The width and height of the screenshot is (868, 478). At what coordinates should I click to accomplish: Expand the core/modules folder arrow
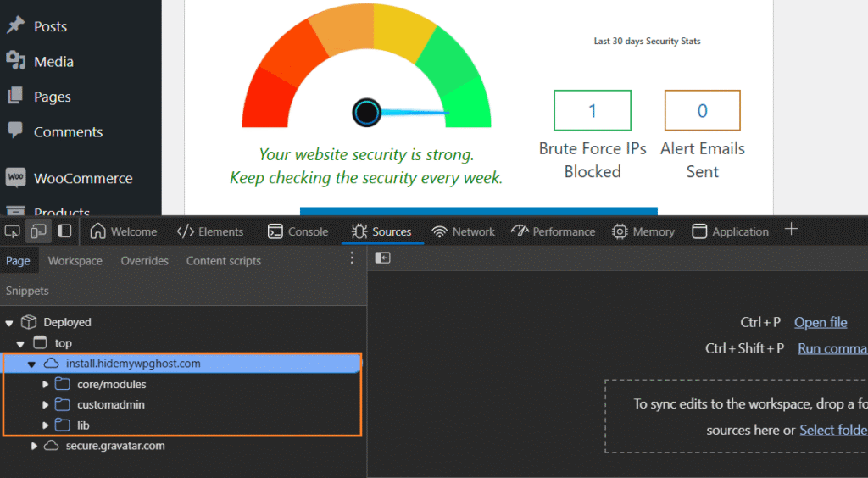[46, 384]
